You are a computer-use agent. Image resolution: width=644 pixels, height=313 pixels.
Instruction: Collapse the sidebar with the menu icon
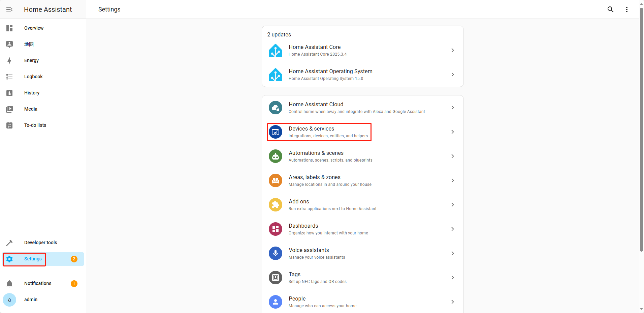coord(9,9)
